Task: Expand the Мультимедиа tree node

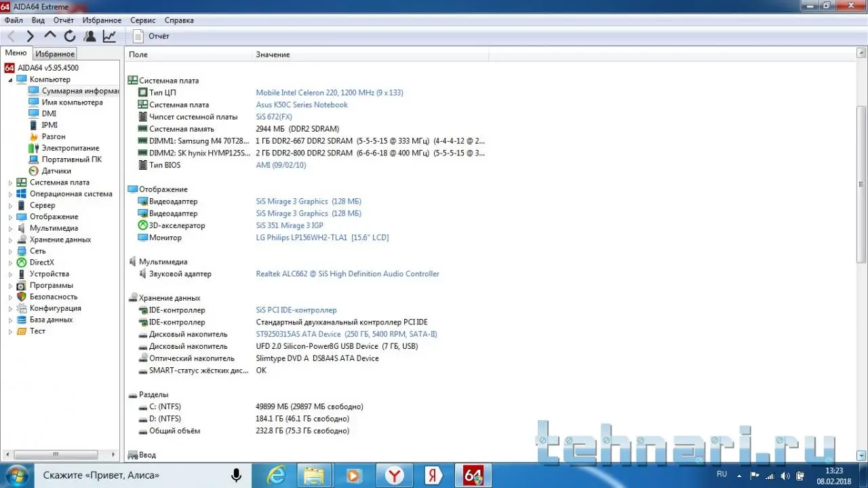Action: click(x=10, y=228)
